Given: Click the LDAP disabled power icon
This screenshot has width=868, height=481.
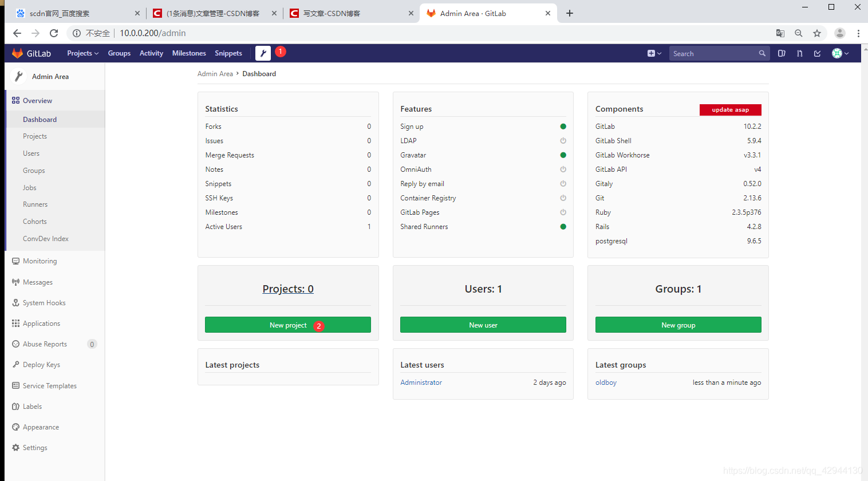Looking at the screenshot, I should [563, 141].
